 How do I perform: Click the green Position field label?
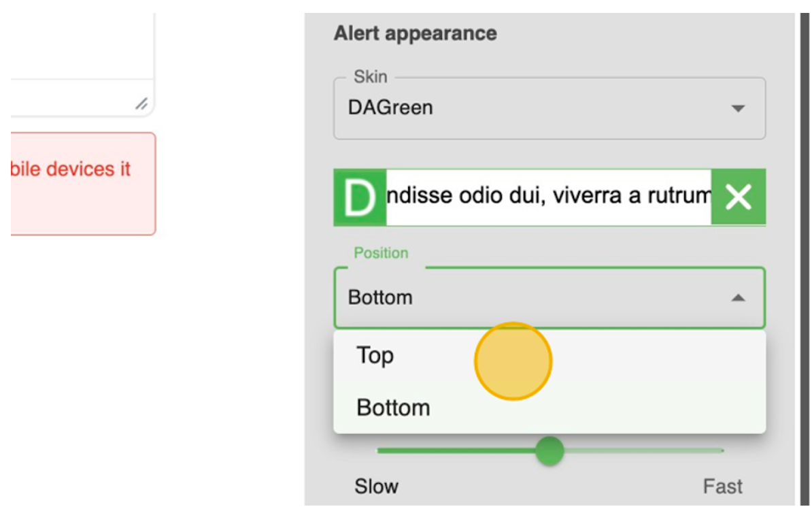coord(381,253)
